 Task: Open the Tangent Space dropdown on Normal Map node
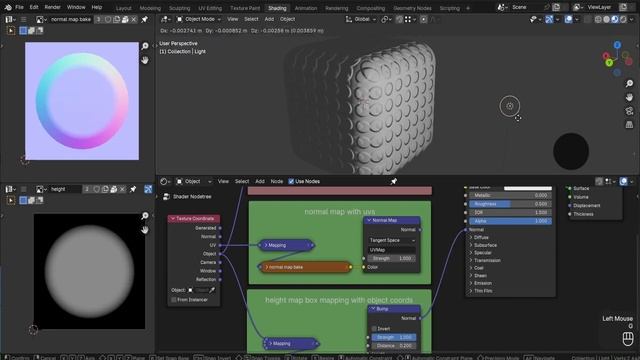click(392, 240)
